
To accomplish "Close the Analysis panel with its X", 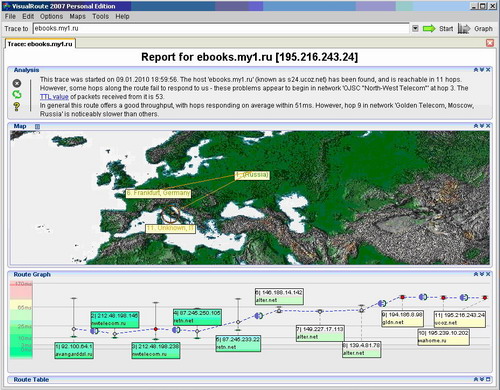I will click(x=488, y=70).
